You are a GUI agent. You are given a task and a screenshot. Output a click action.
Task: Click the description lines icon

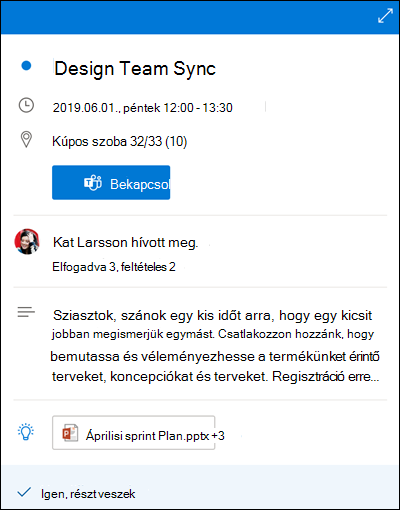pyautogui.click(x=26, y=312)
